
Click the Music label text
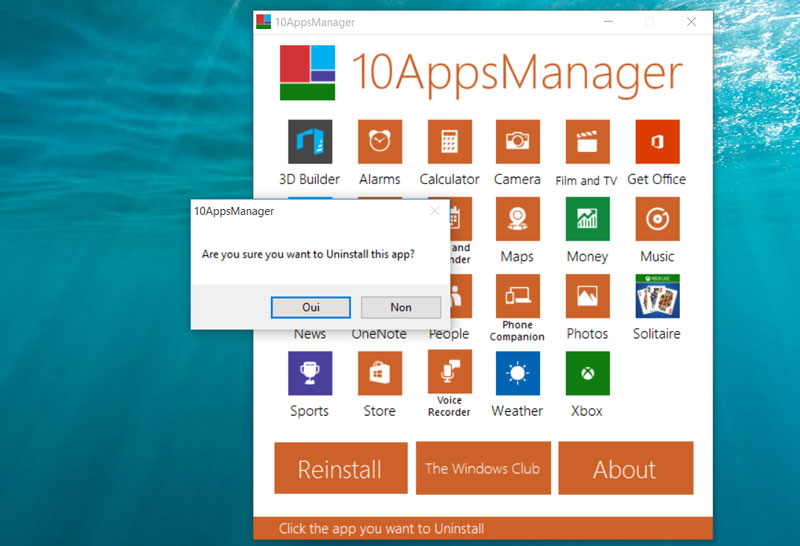[x=657, y=256]
